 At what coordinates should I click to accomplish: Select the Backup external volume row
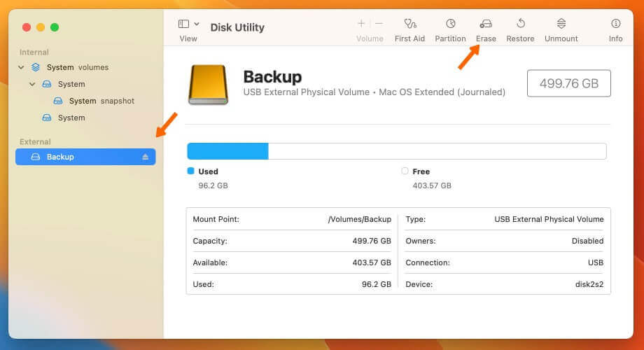click(x=85, y=157)
